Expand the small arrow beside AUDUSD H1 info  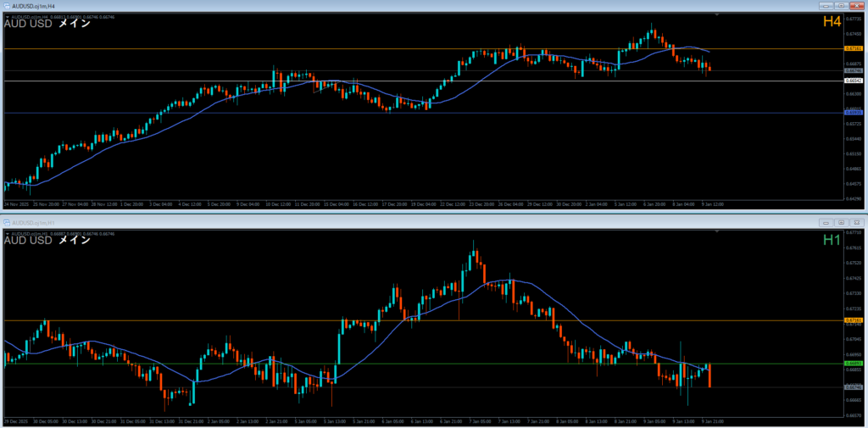click(x=7, y=233)
